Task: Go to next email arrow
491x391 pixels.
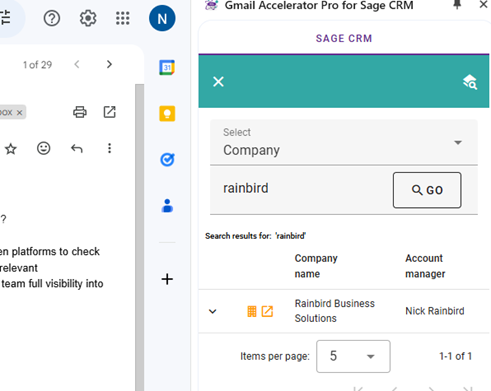Action: 109,64
